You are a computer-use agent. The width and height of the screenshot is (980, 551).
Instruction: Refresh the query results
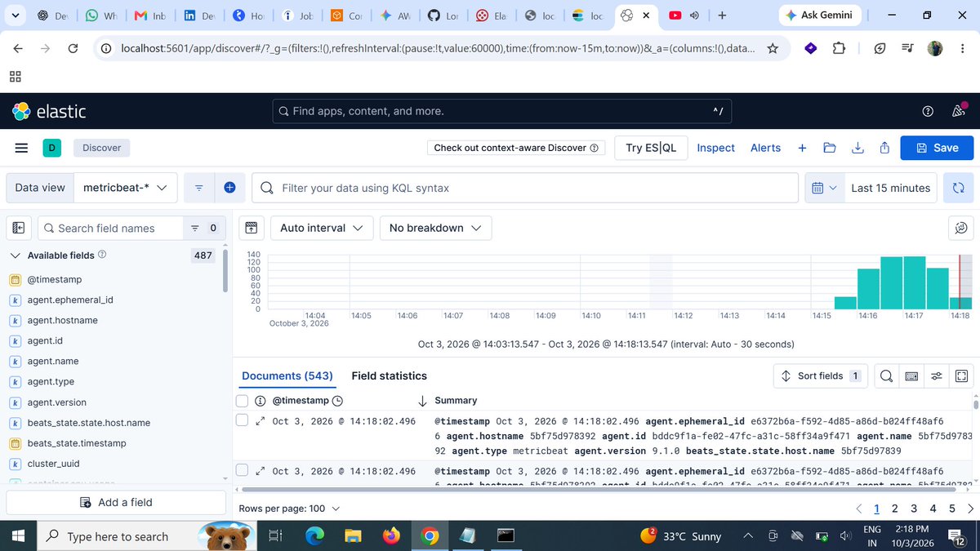(959, 188)
